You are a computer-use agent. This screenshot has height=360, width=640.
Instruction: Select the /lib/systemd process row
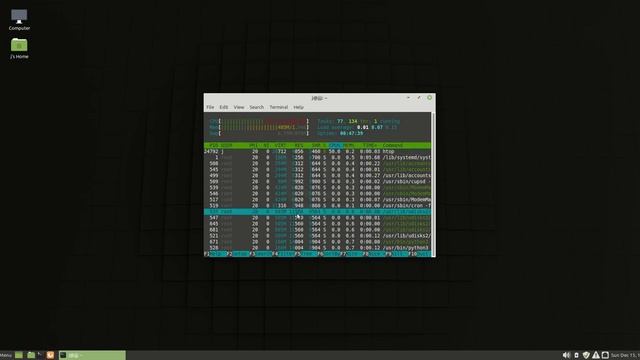pyautogui.click(x=317, y=157)
